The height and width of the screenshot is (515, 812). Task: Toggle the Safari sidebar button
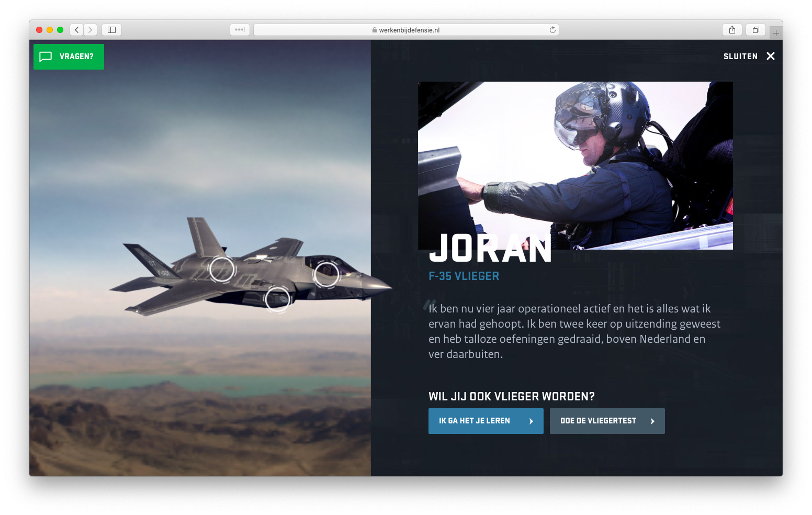tap(111, 30)
